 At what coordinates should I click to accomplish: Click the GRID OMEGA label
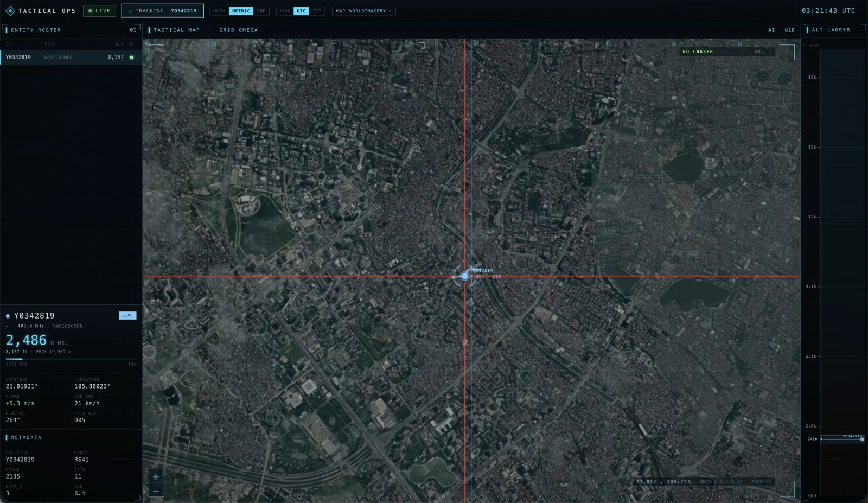tap(238, 30)
